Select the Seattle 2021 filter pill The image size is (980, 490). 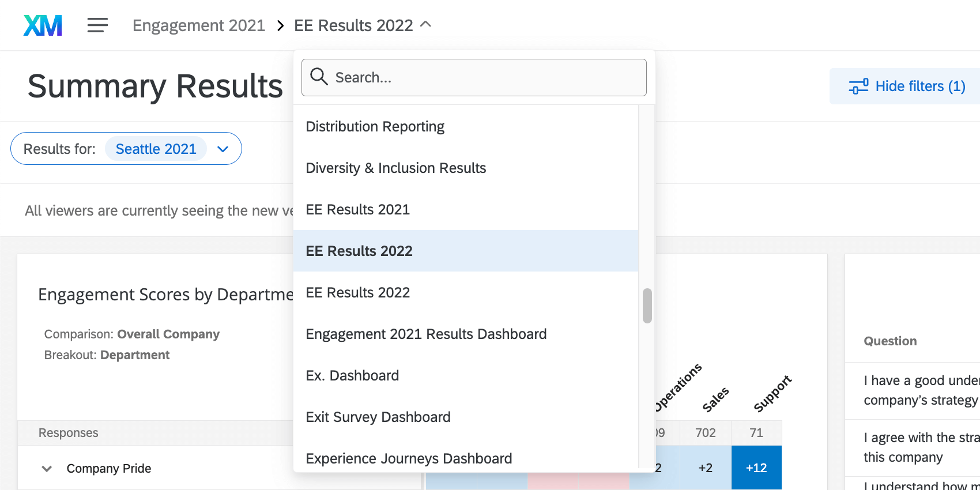point(156,149)
